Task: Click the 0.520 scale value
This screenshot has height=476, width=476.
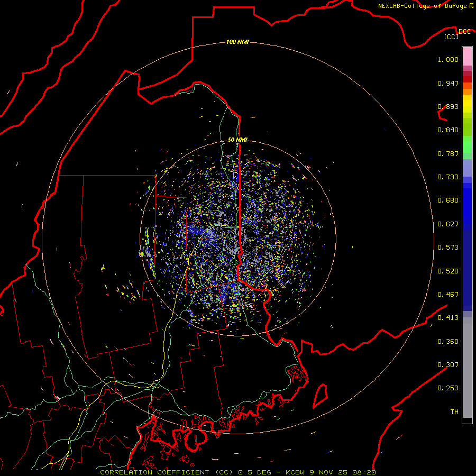Action: pyautogui.click(x=448, y=271)
